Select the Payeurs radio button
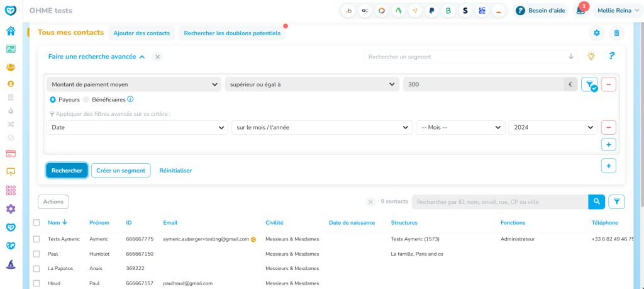This screenshot has width=644, height=289. (53, 99)
